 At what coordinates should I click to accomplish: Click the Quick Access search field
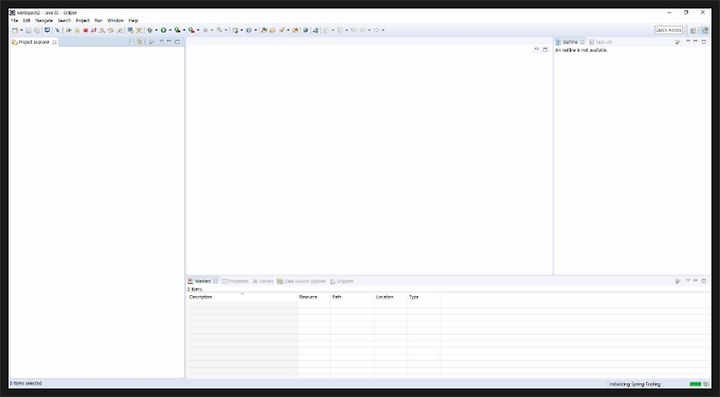click(669, 30)
